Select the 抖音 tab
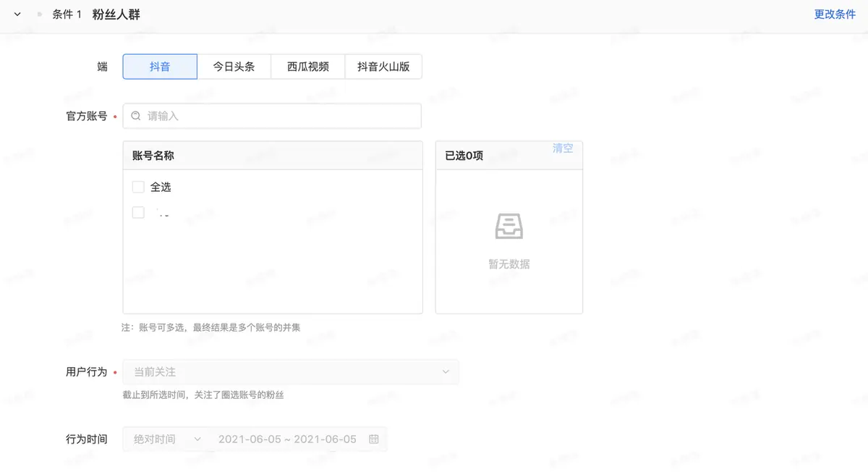 pyautogui.click(x=160, y=67)
